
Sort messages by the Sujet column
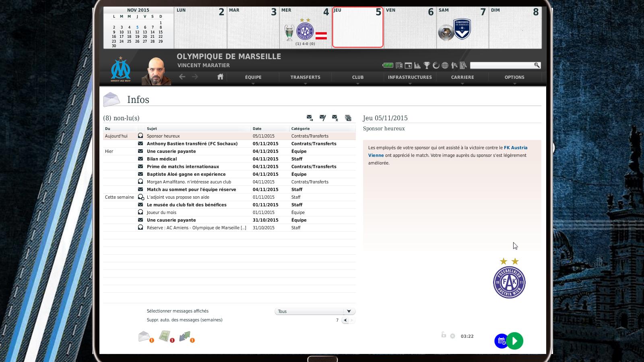coord(198,129)
